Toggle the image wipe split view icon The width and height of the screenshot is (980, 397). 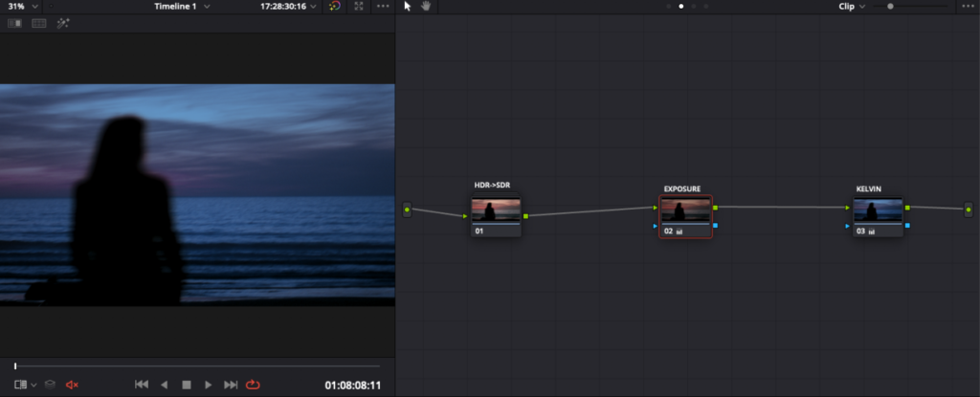14,23
